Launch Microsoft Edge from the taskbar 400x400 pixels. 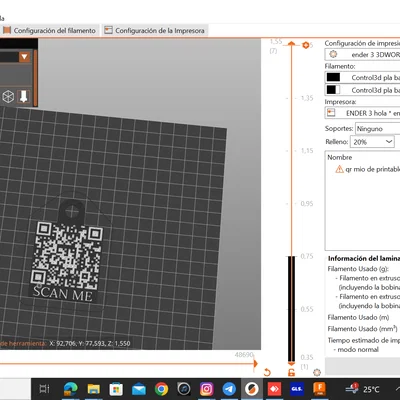pyautogui.click(x=71, y=389)
